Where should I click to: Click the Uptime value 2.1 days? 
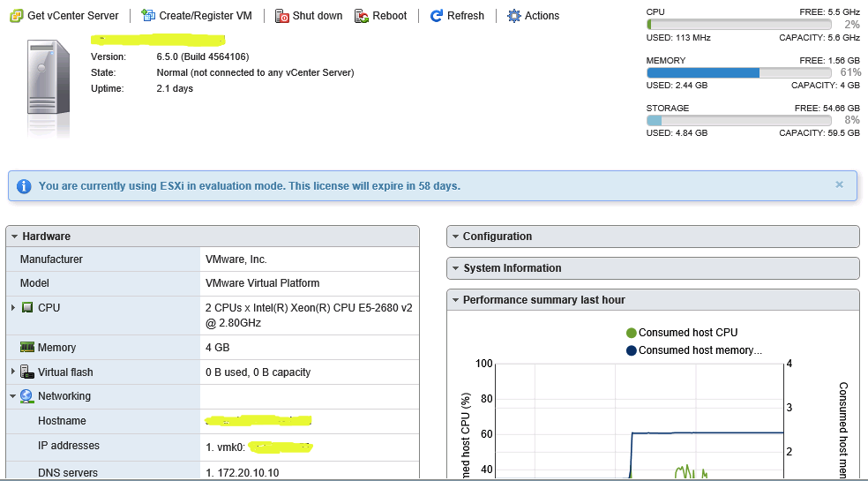[x=175, y=88]
